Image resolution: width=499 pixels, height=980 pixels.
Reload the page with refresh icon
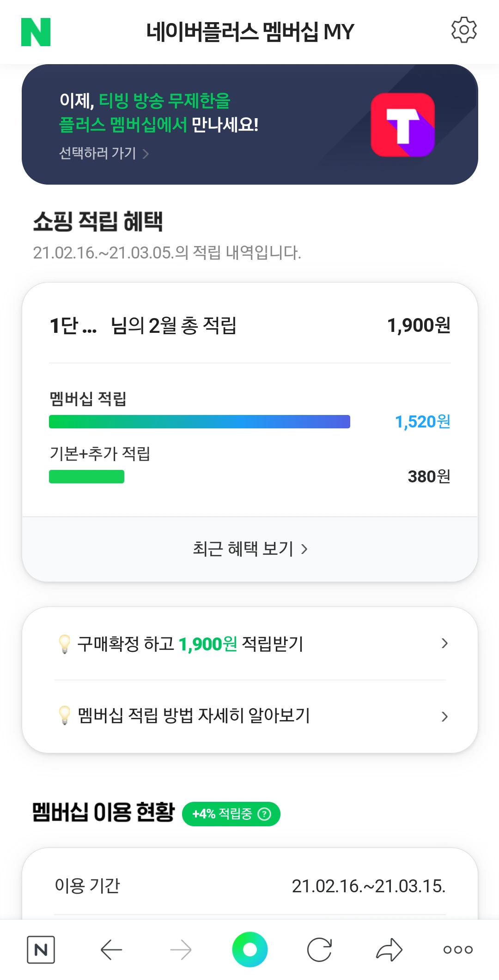[319, 950]
